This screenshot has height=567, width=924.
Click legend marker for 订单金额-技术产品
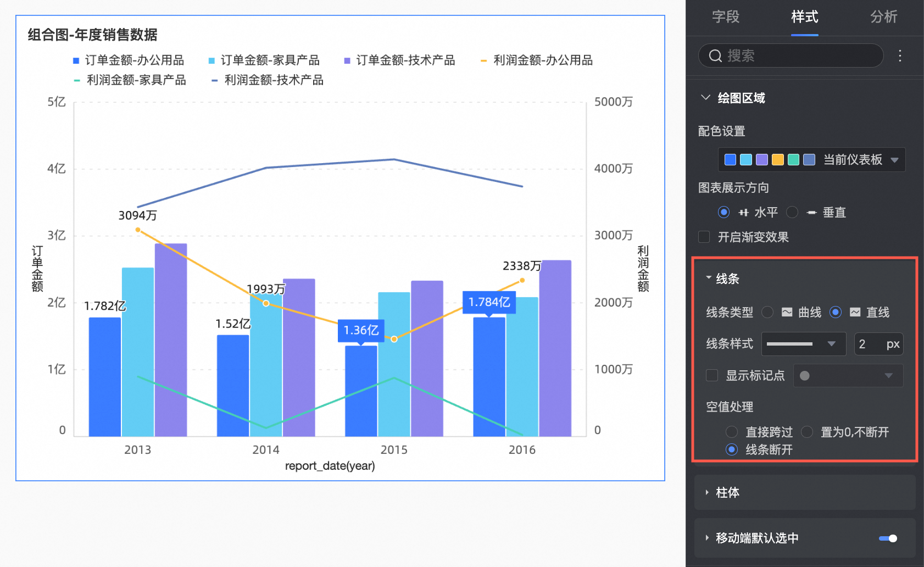click(x=347, y=60)
